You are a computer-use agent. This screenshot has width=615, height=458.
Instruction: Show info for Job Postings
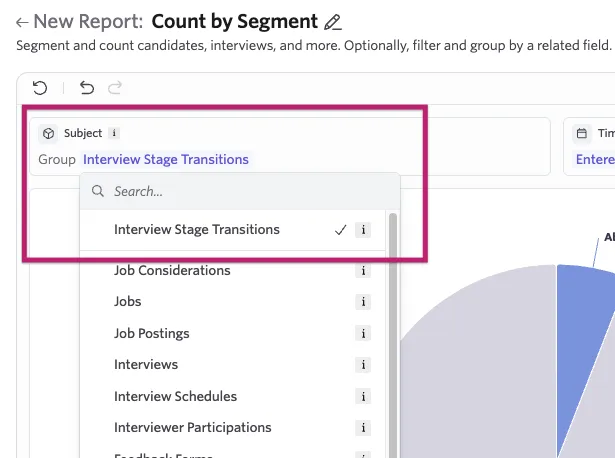[363, 333]
